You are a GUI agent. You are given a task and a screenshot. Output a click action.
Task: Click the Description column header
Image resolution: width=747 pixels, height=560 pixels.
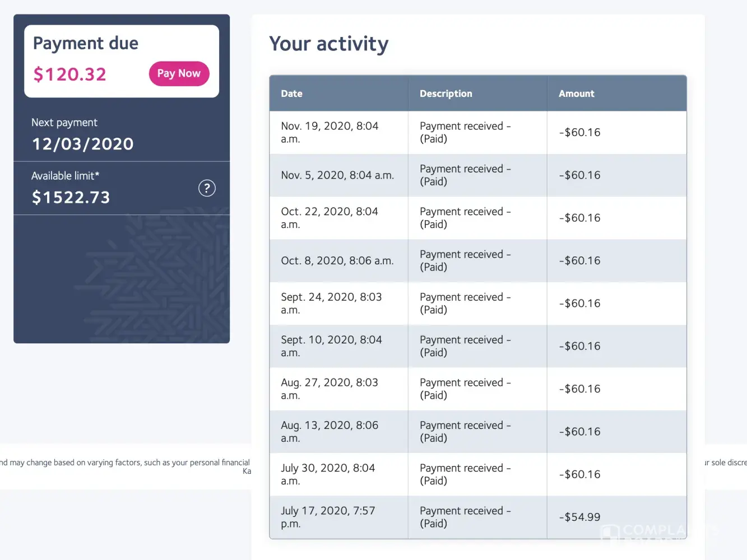(446, 94)
